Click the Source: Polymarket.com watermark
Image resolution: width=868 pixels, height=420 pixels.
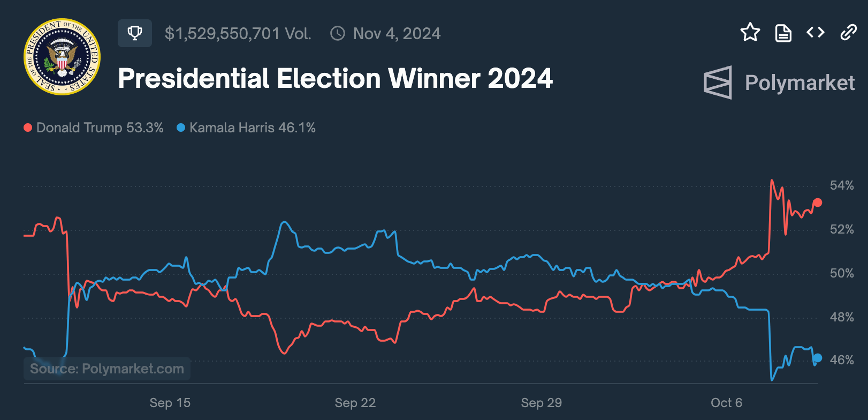tap(107, 369)
